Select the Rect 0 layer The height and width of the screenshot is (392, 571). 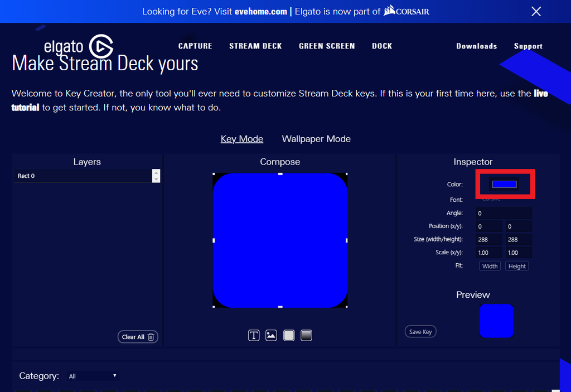pyautogui.click(x=83, y=176)
